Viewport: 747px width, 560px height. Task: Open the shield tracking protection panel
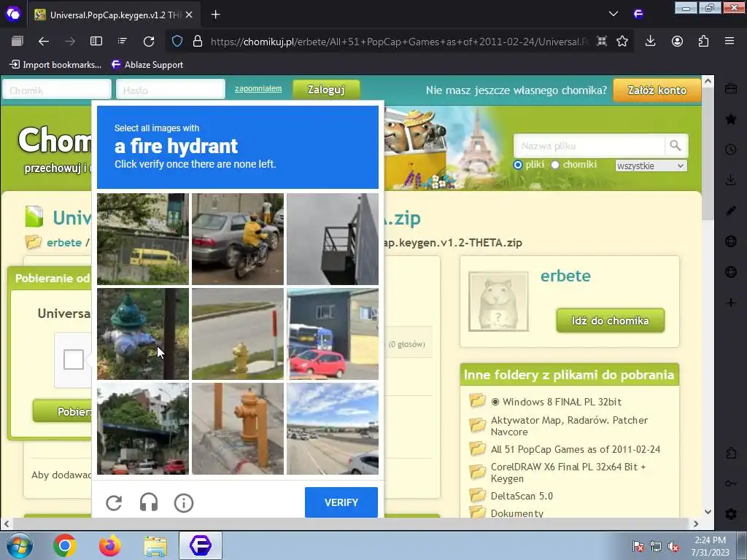pyautogui.click(x=177, y=42)
